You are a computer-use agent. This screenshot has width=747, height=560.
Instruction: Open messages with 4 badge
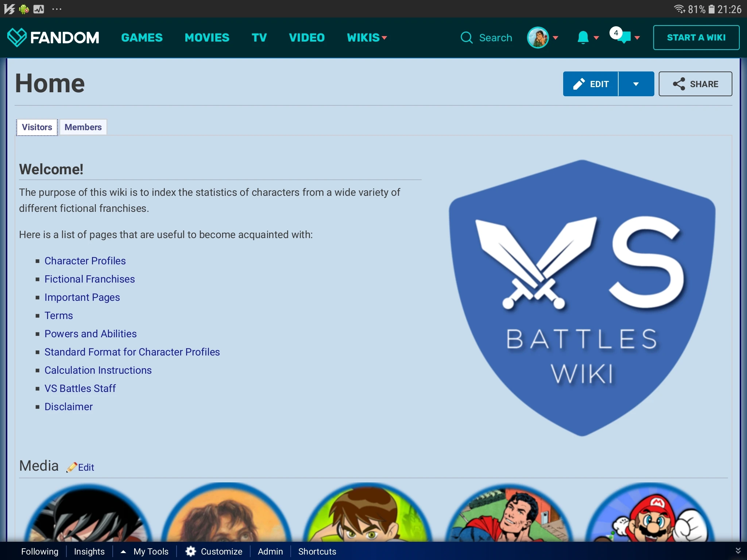624,37
